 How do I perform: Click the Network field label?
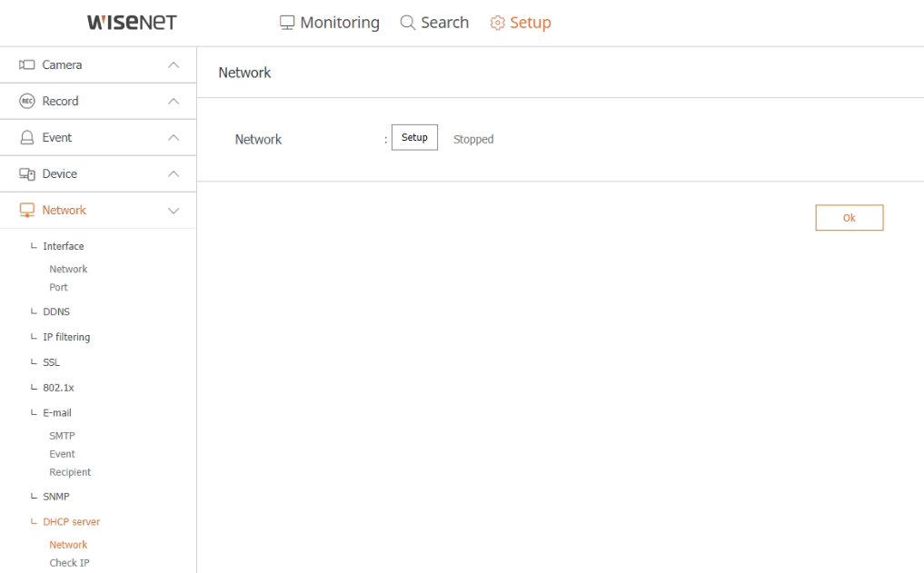pos(258,140)
